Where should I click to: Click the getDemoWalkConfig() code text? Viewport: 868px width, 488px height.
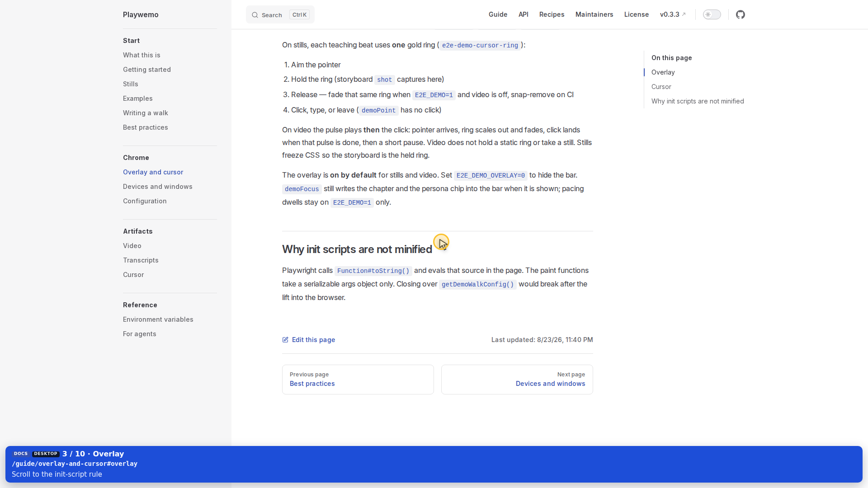pos(478,284)
